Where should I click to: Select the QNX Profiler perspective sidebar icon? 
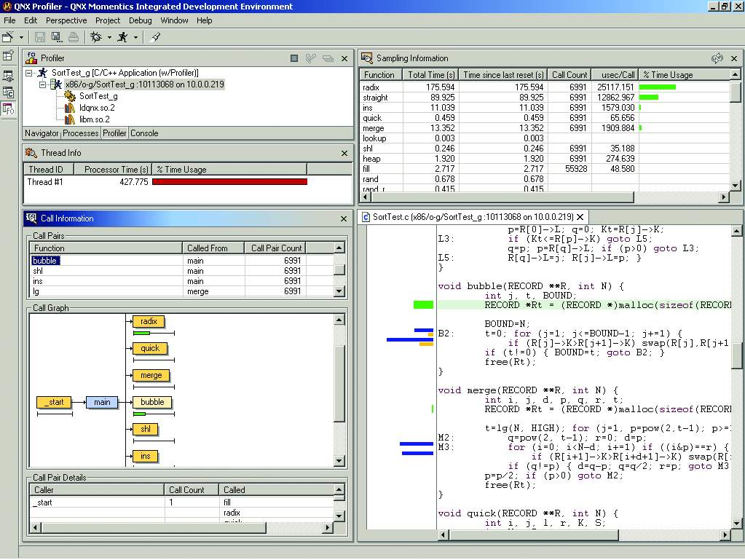8,109
